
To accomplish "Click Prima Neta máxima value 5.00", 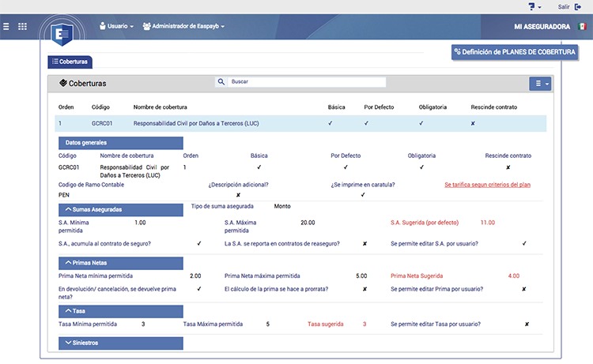I will [x=361, y=276].
